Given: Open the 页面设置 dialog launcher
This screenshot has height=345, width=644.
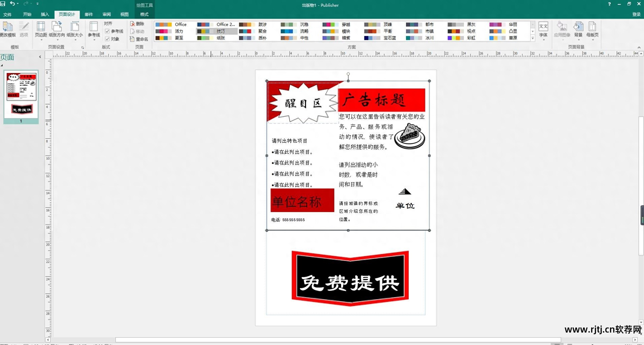Looking at the screenshot, I should coord(82,47).
